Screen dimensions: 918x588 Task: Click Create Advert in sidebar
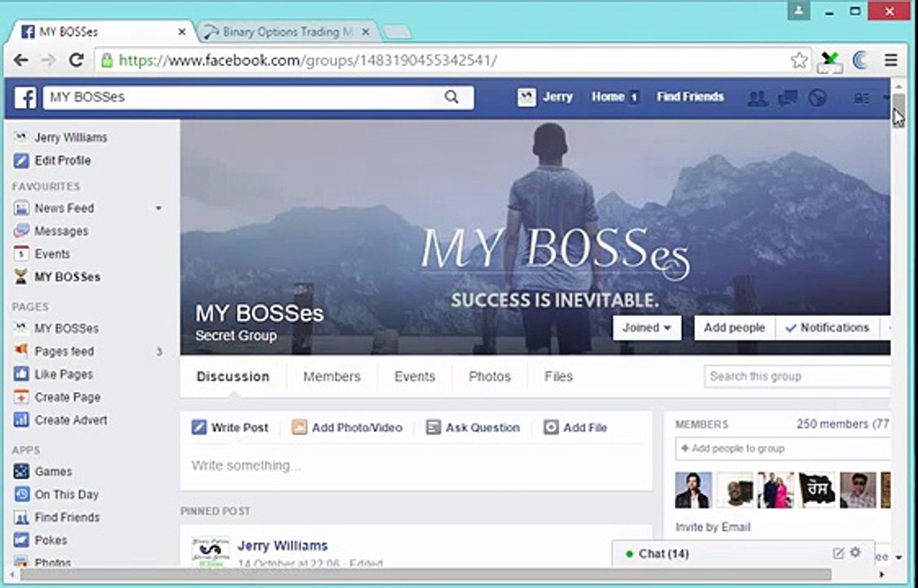click(x=70, y=419)
